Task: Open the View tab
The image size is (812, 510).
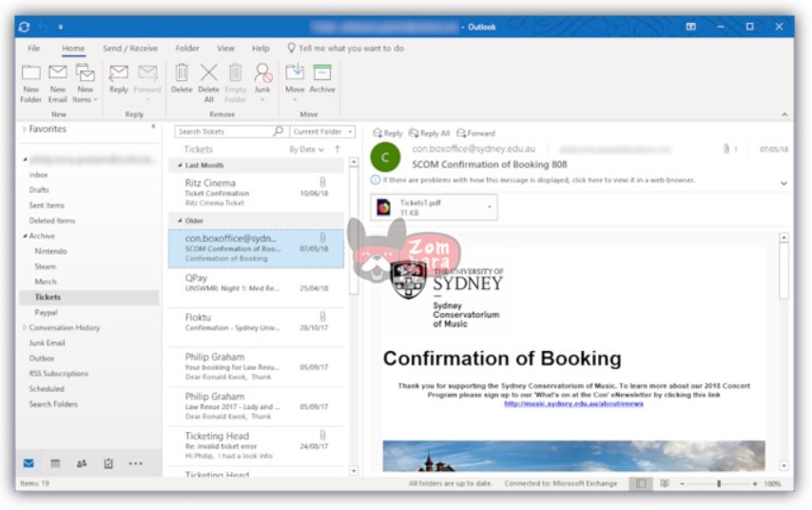Action: 225,48
